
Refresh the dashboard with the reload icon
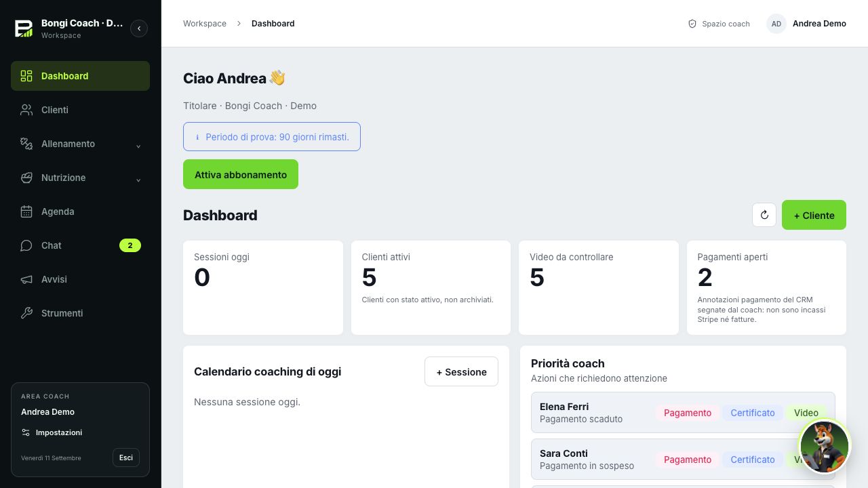(764, 215)
